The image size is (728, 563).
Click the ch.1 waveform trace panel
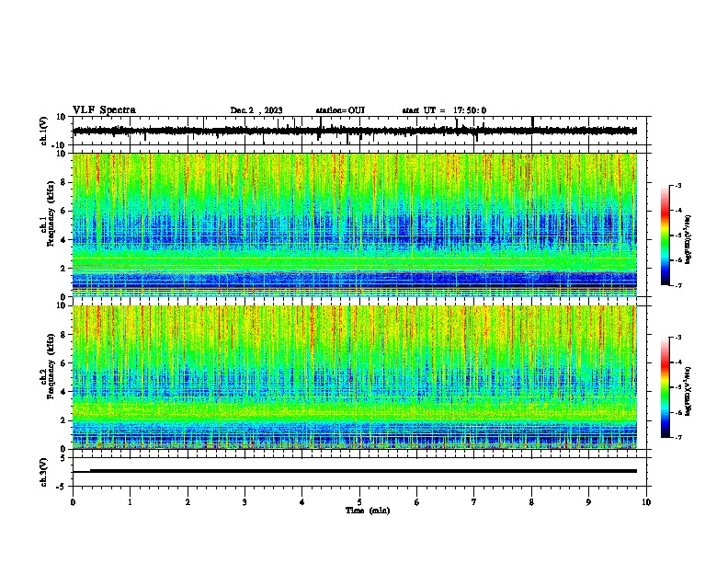point(359,131)
